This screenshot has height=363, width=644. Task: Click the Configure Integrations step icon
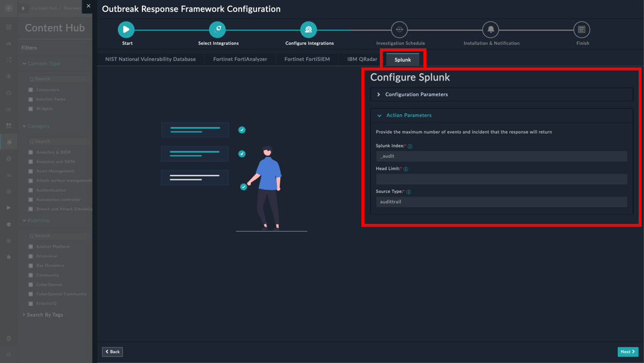308,29
